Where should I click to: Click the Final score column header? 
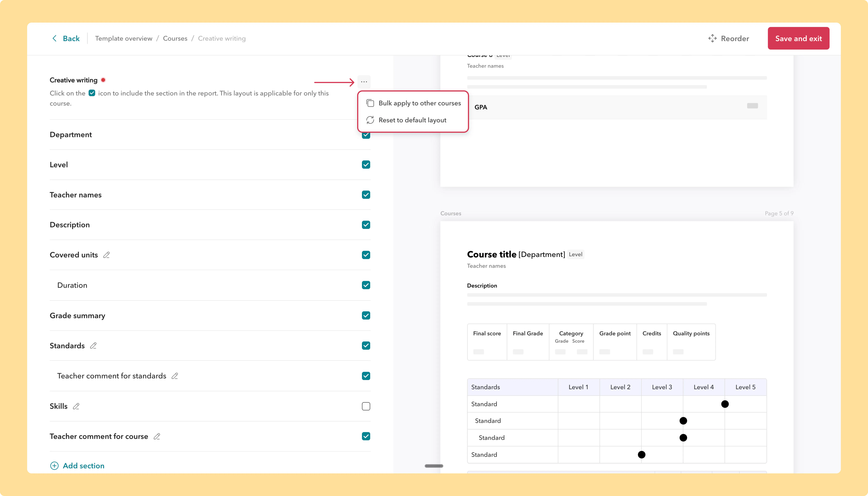[487, 333]
